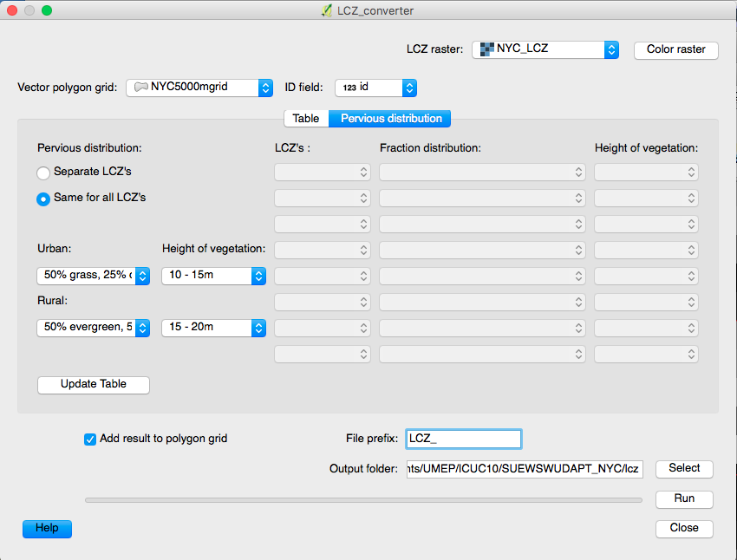Open the Urban fraction dropdown 50% grass
The image size is (737, 560).
(x=93, y=276)
